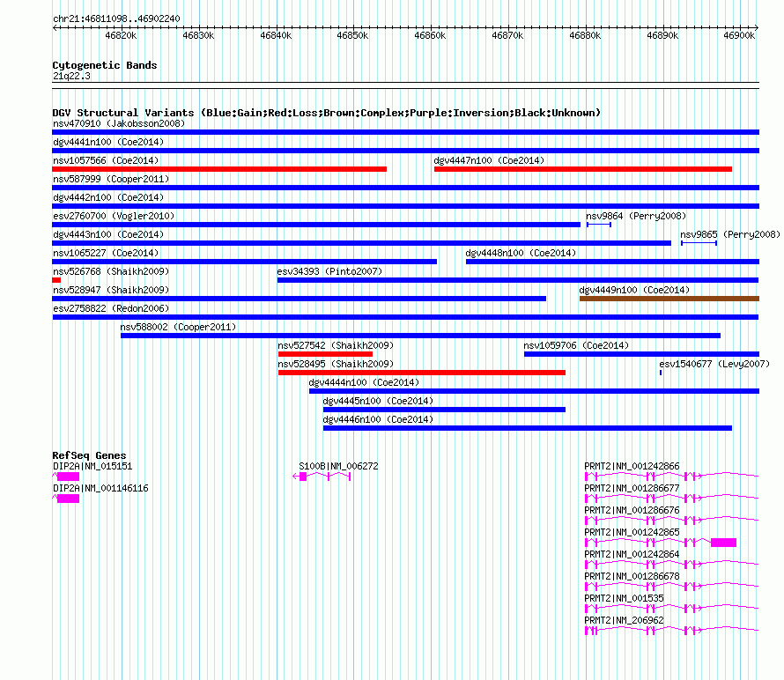Viewport: 784px width, 680px height.
Task: Click the PRMT2|NM_001242866 transcript label
Action: pyautogui.click(x=632, y=466)
